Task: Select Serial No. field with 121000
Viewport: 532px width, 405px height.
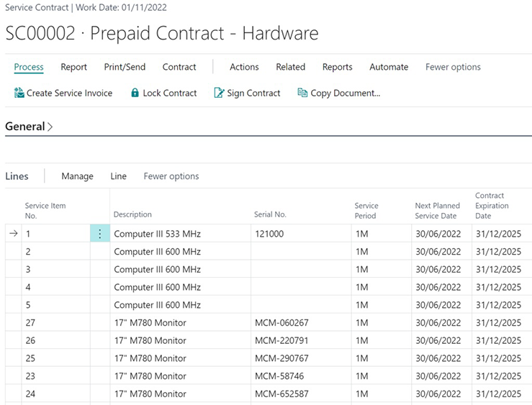Action: click(299, 234)
